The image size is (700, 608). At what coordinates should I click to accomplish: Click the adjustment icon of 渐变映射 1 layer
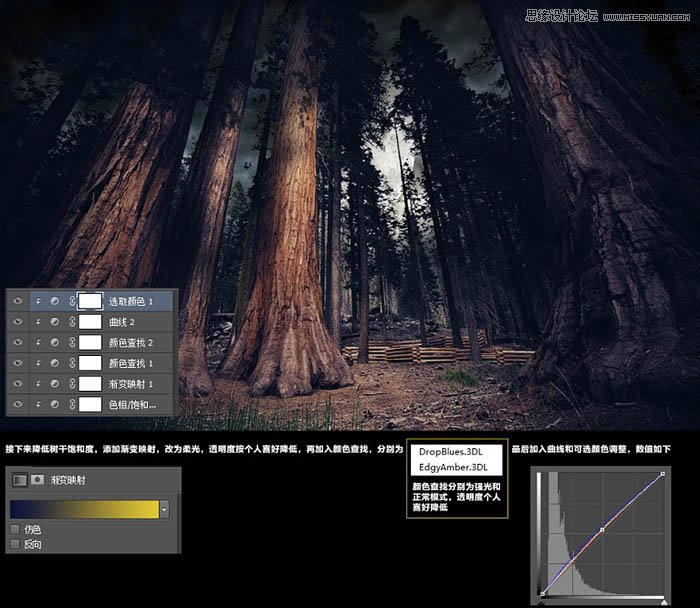tap(54, 383)
